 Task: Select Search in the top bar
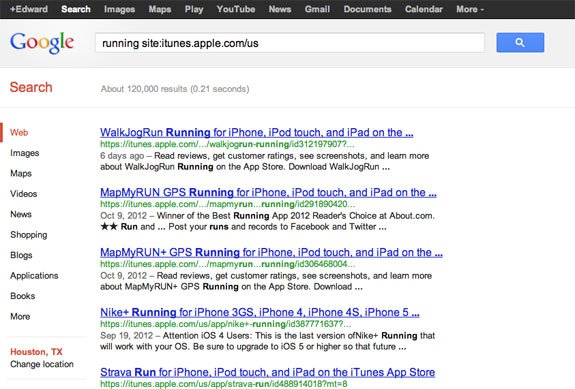pos(76,9)
